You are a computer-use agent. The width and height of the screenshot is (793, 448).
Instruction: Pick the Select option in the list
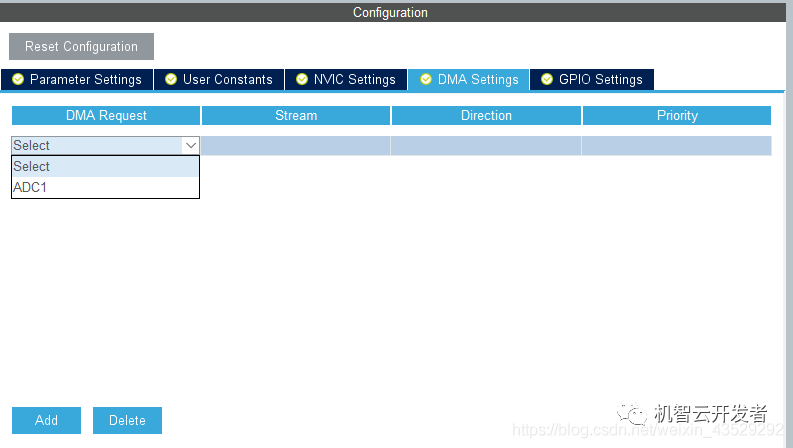point(105,166)
